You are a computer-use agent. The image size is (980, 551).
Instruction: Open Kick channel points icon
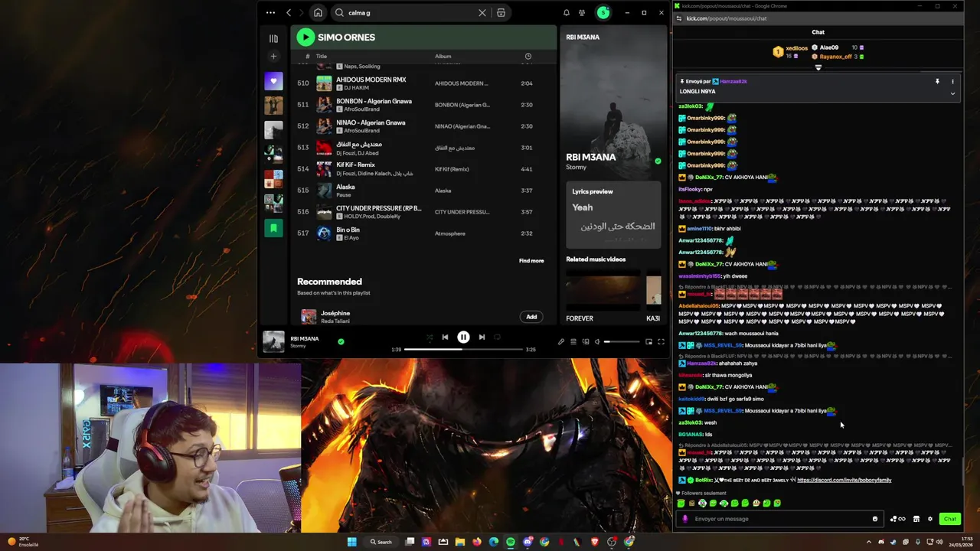point(897,519)
